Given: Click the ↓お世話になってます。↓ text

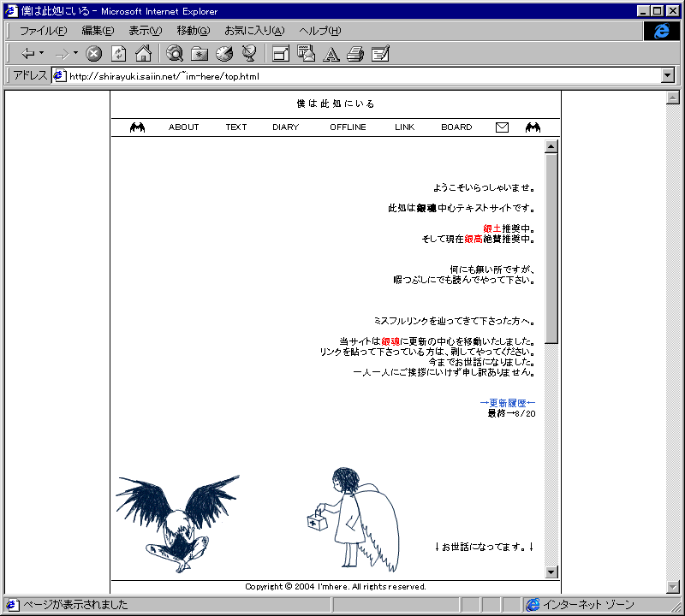Looking at the screenshot, I should tap(484, 547).
